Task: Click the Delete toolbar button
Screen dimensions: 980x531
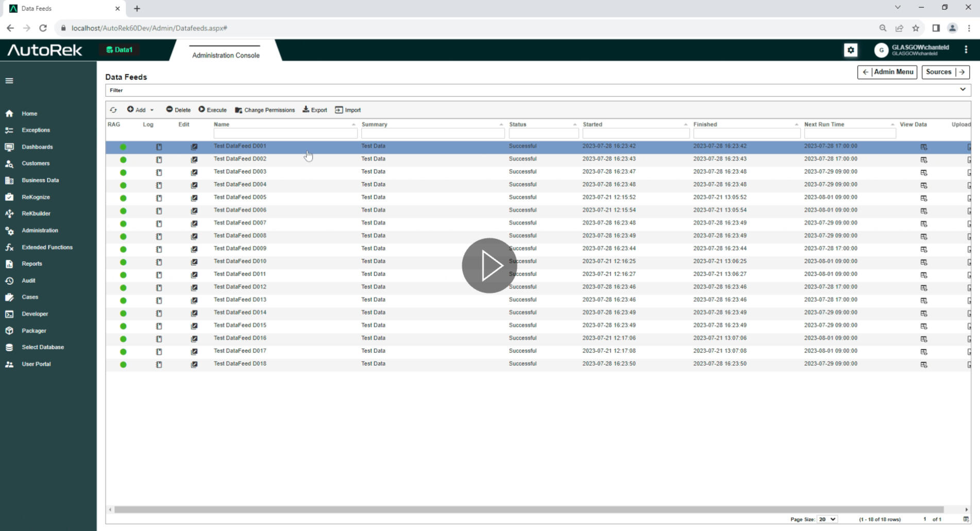Action: tap(178, 110)
